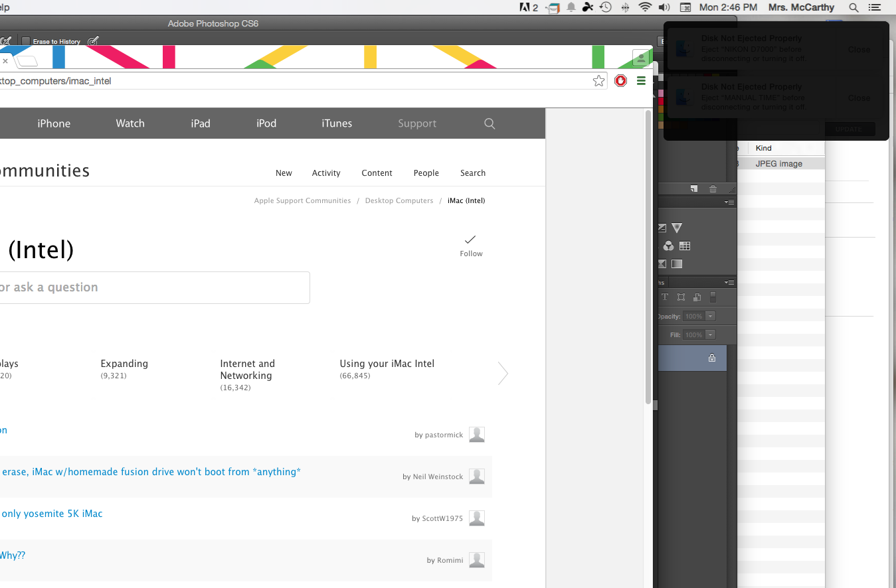This screenshot has width=896, height=588.
Task: Add a Gradient adjustment from the Adjustments panel
Action: 677,263
